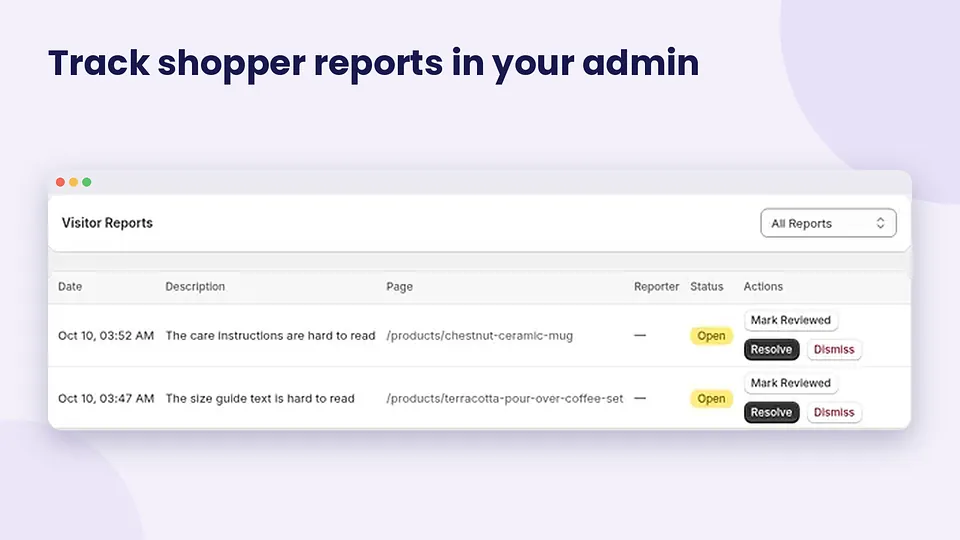Click the Oct 10, 03:47 AM date cell
960x540 pixels.
click(106, 399)
